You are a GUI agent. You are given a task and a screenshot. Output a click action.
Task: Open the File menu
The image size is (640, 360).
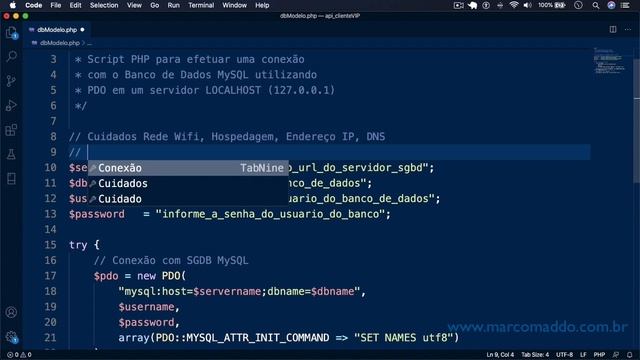[x=56, y=5]
